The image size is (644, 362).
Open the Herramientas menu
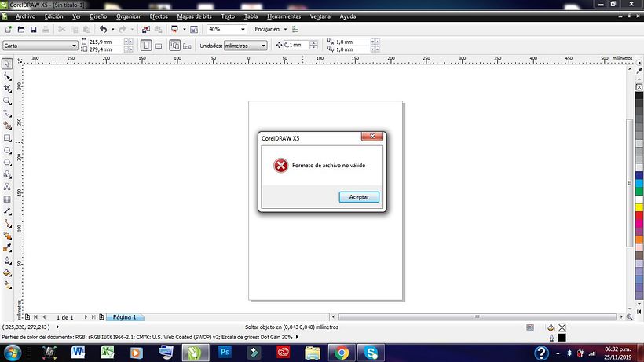tap(284, 16)
